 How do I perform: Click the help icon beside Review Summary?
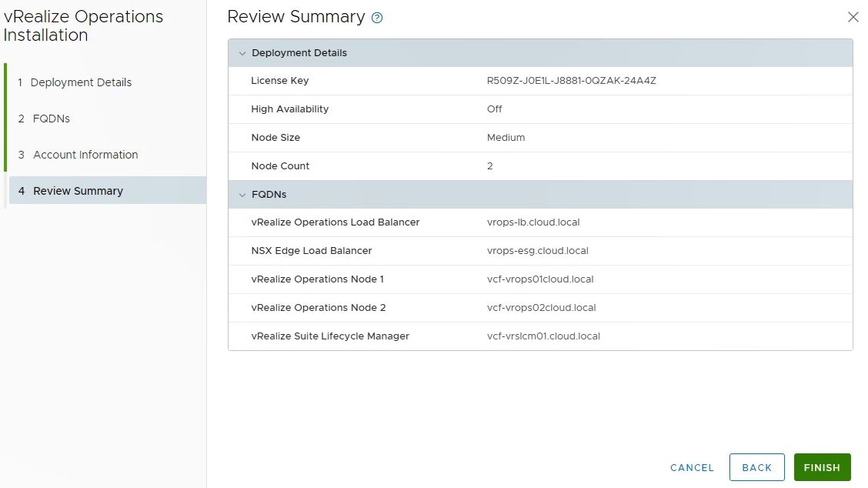click(377, 18)
